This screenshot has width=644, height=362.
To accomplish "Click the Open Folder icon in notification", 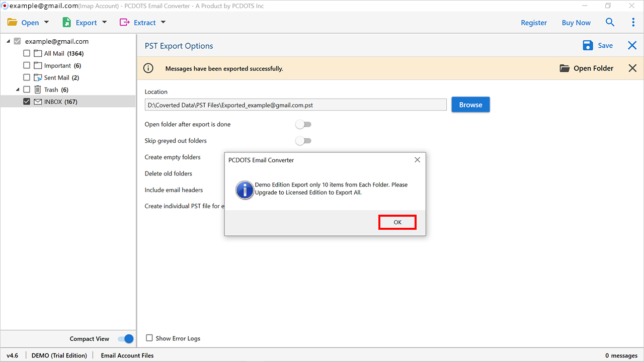I will (x=565, y=68).
